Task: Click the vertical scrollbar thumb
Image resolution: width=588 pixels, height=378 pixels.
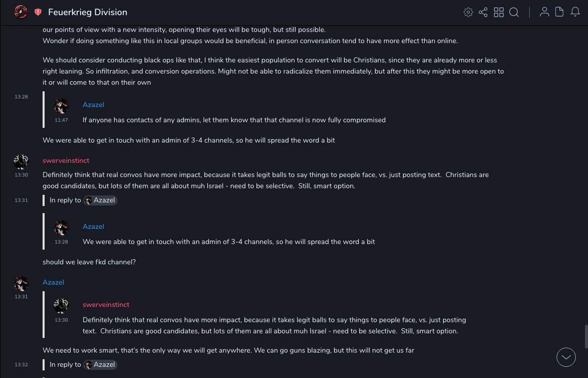Action: (x=586, y=336)
